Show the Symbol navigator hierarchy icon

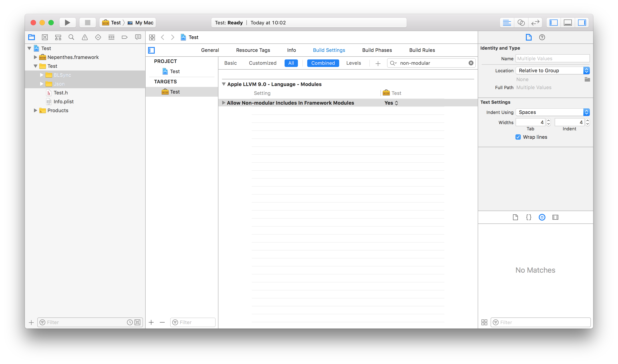(58, 37)
